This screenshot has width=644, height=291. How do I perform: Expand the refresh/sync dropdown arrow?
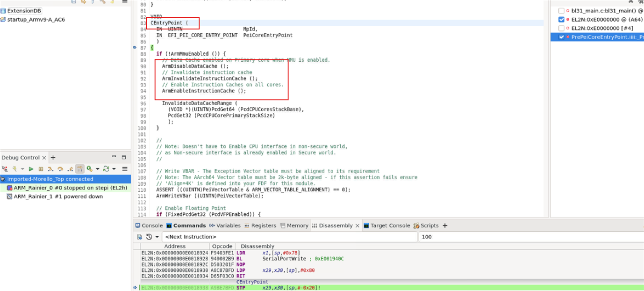pos(114,169)
